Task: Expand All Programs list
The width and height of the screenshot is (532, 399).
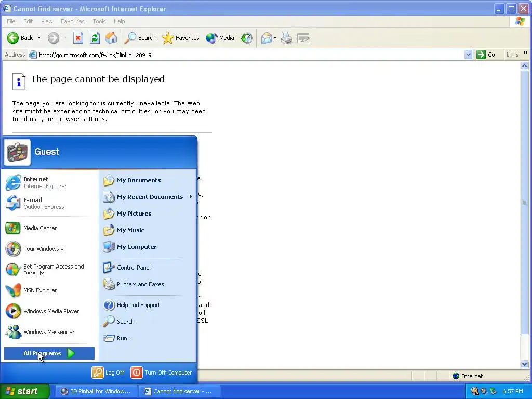Action: [49, 353]
